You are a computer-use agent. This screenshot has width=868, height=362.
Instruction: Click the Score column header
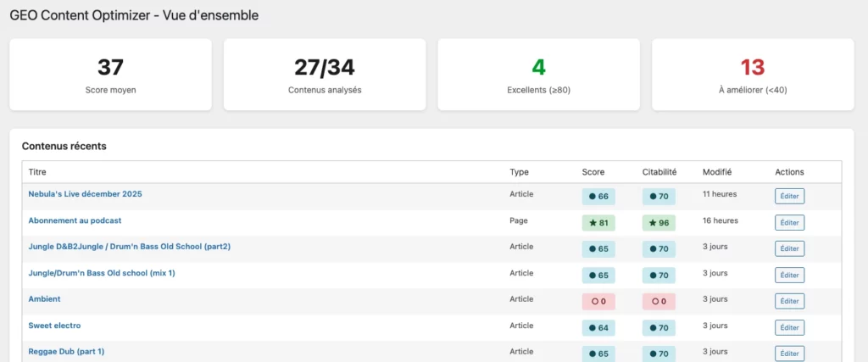click(593, 172)
